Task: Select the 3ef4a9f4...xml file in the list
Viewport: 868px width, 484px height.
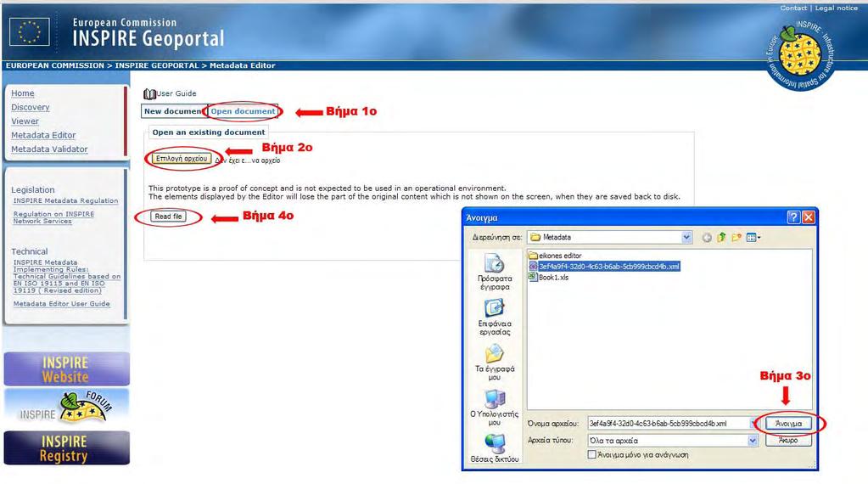Action: [x=604, y=267]
